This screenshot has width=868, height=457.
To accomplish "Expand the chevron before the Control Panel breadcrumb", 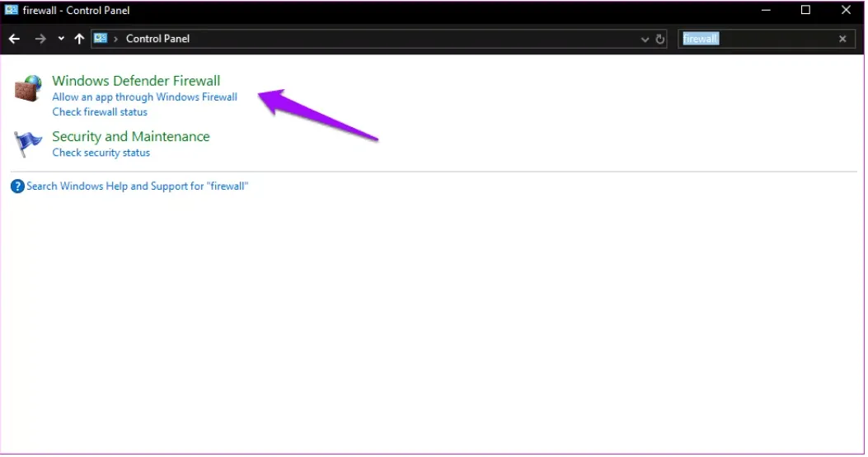I will (116, 39).
